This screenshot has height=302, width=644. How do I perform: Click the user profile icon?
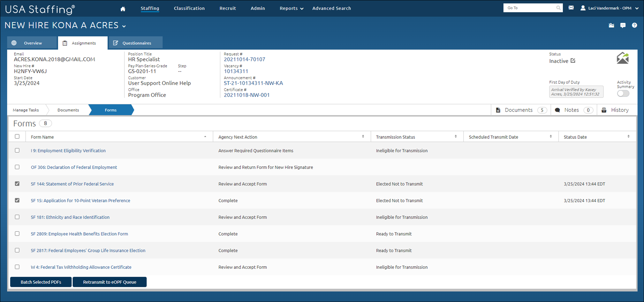583,8
